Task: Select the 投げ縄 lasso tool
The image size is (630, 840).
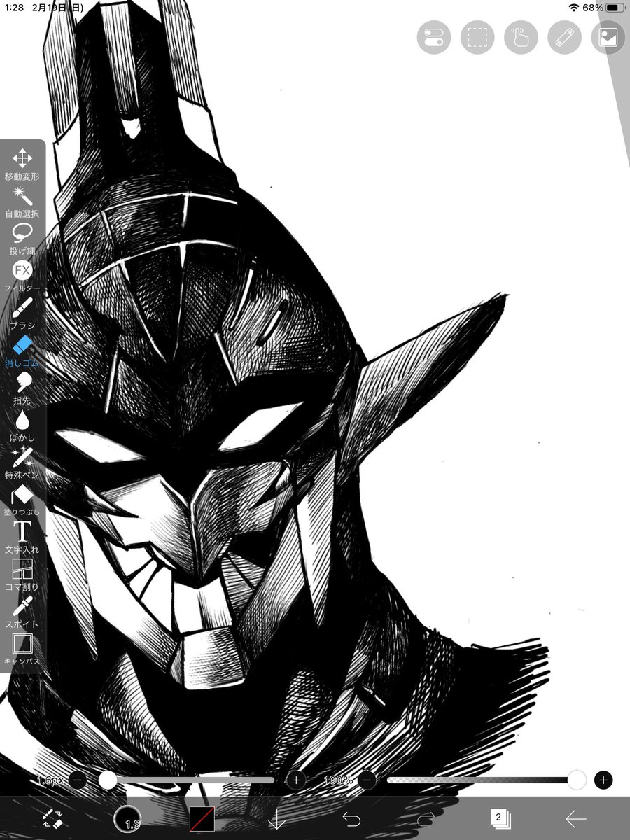Action: (x=22, y=238)
